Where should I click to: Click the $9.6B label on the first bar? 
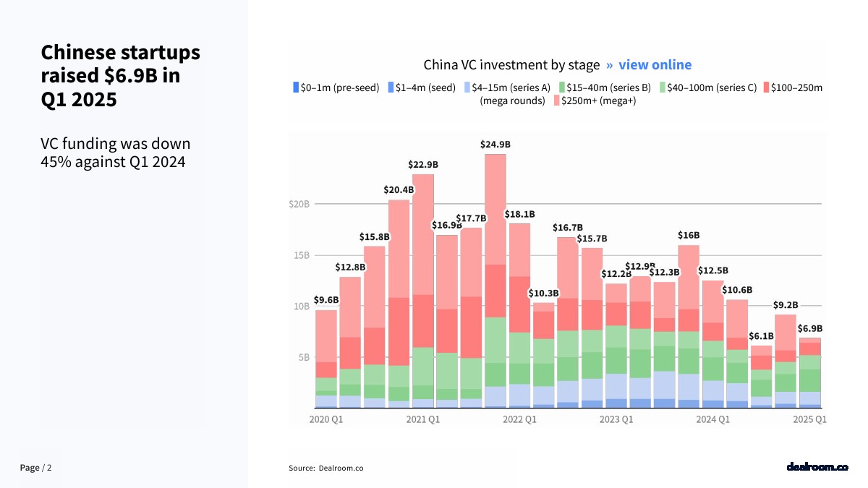pyautogui.click(x=325, y=300)
